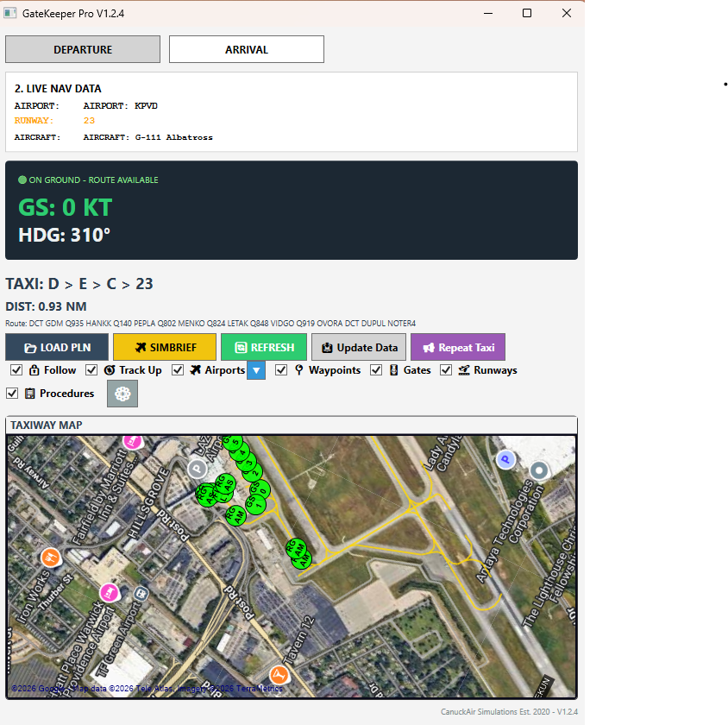Click the CanuckAir Simulations footer text

(x=509, y=711)
